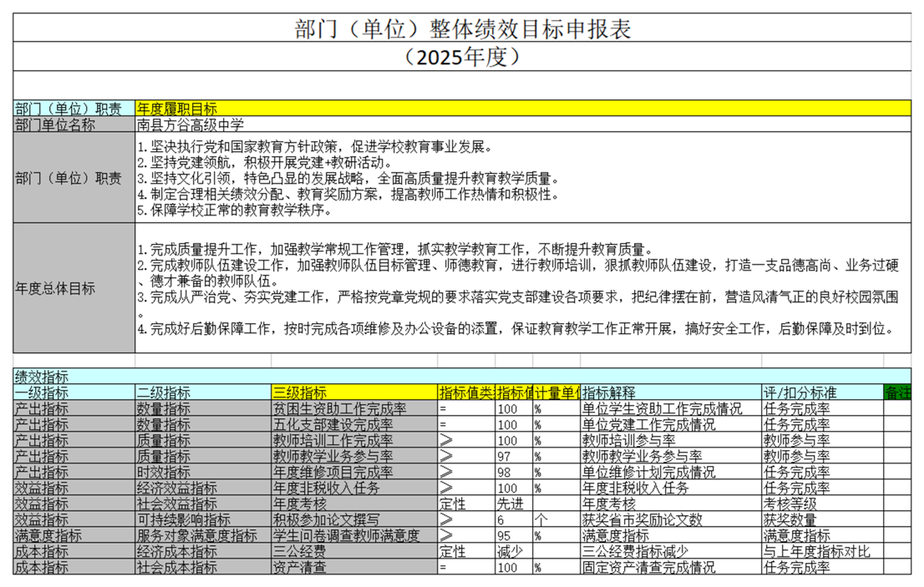The width and height of the screenshot is (924, 587).
Task: Click the 减少 value cell
Action: click(514, 552)
